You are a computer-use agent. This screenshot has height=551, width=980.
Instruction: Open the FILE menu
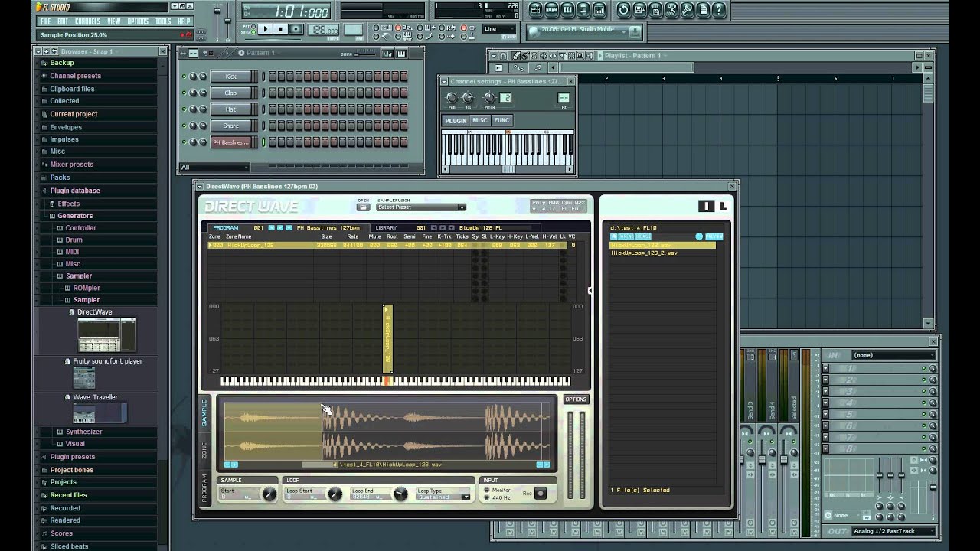[x=45, y=21]
